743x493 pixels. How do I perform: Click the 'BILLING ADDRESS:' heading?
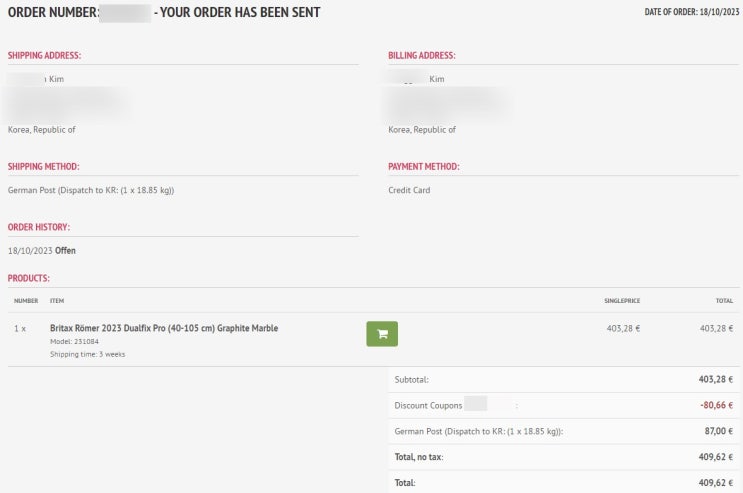click(x=422, y=55)
